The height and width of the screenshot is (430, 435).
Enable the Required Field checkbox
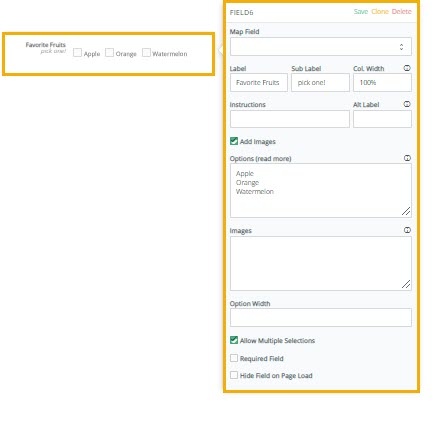click(234, 358)
